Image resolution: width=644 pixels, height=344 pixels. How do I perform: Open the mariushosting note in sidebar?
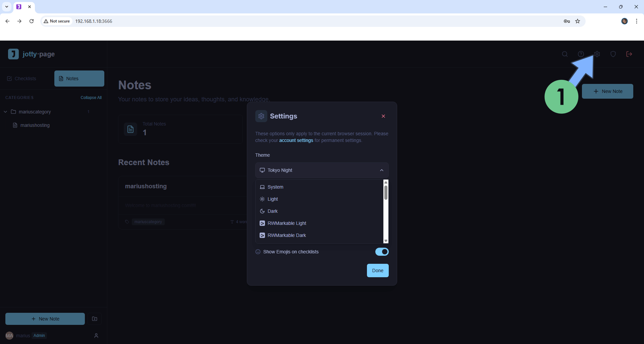(35, 125)
